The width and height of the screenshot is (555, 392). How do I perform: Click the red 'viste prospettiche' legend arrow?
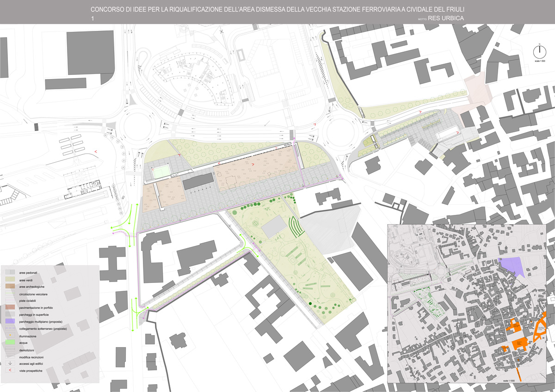pyautogui.click(x=10, y=371)
